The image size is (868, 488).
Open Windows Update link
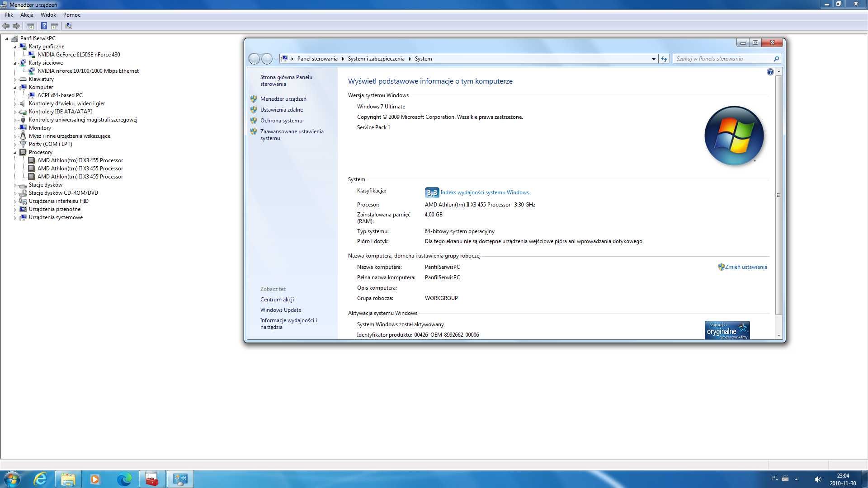click(280, 310)
